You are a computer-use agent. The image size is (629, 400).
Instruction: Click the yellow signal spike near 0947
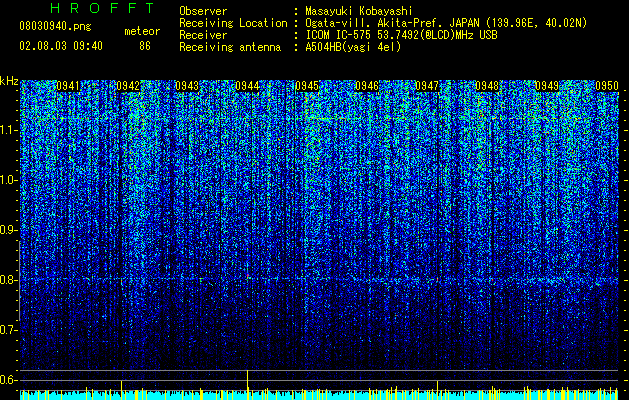point(437,390)
